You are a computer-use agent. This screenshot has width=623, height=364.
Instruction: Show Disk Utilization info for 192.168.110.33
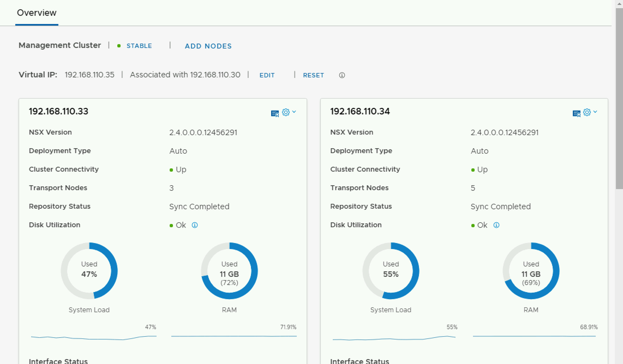tap(194, 225)
